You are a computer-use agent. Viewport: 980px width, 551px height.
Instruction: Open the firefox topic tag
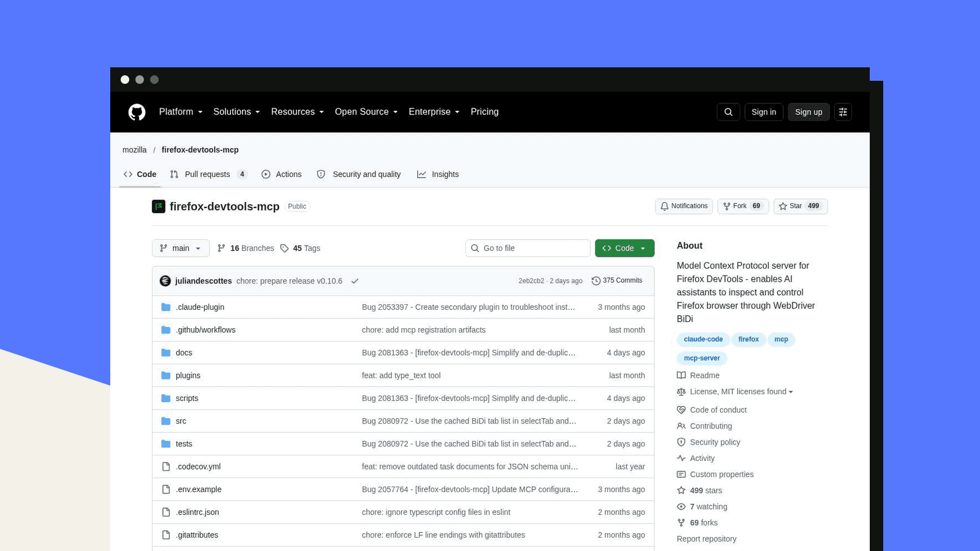[748, 340]
